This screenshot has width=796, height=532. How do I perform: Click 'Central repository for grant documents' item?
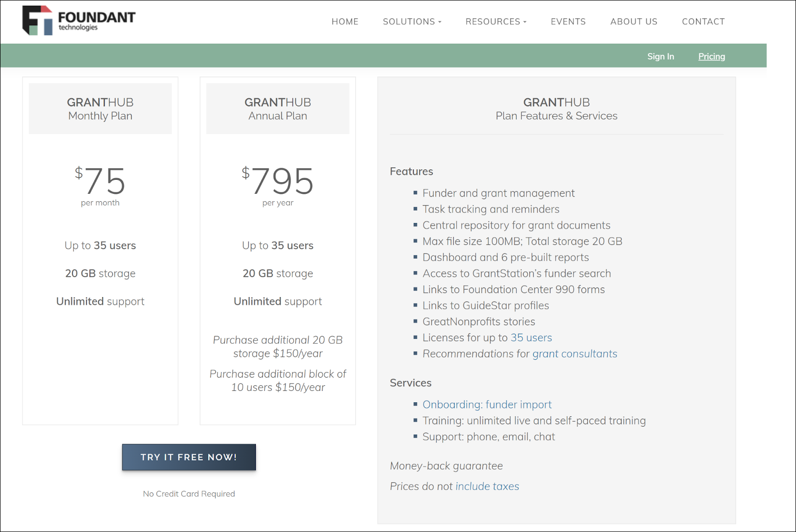pos(516,226)
